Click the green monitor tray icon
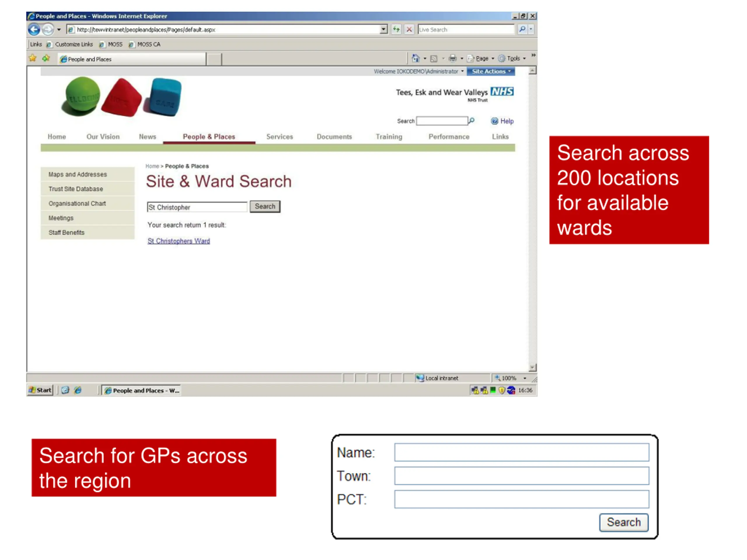747x560 pixels. click(493, 390)
